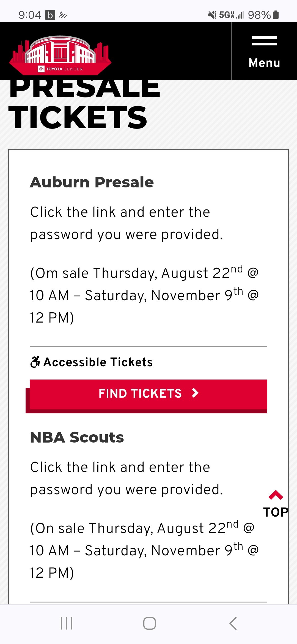This screenshot has width=297, height=644.
Task: Tap the muted sound status icon
Action: (212, 15)
